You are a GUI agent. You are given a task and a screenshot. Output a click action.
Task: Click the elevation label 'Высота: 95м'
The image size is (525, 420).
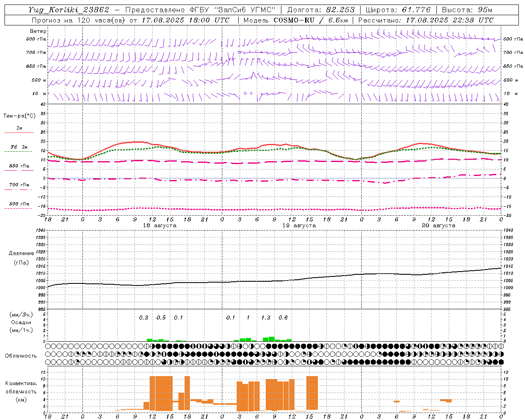(x=467, y=10)
